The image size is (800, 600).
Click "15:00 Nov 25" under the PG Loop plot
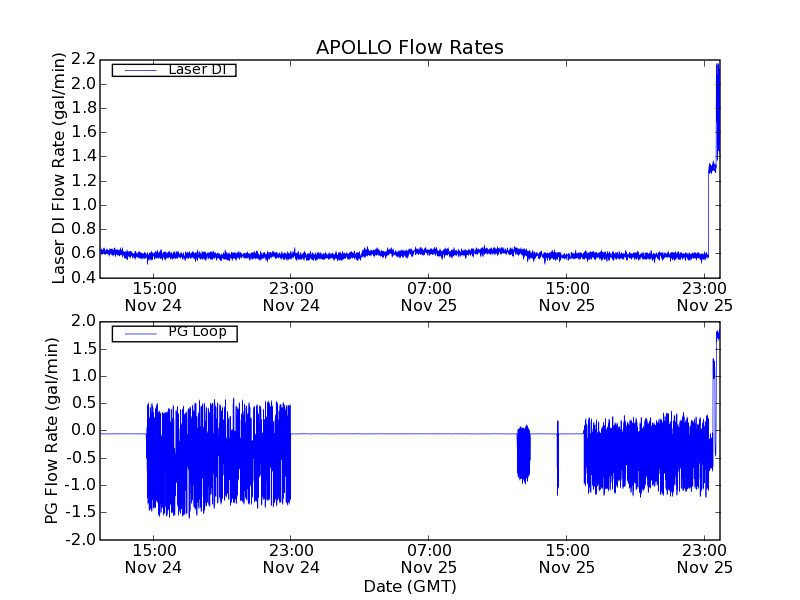(567, 559)
